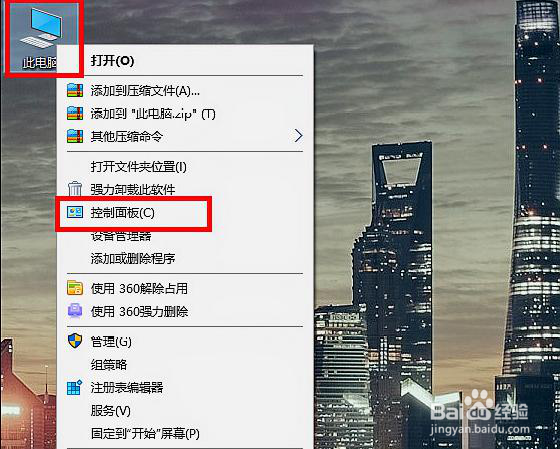Click the archive icon beside 添加到压缩文件(A)
Screen dimensions: 560x449
(75, 91)
